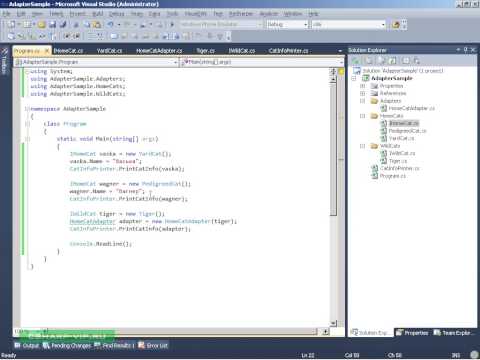Viewport: 480px width, 360px height.
Task: Open the Find Results 1 tab
Action: 114,346
